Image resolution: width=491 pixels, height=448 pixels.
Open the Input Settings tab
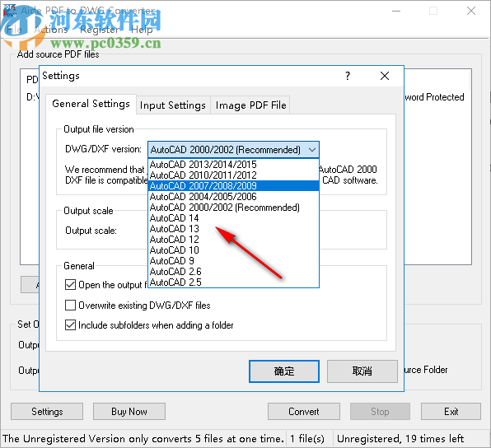[x=173, y=105]
